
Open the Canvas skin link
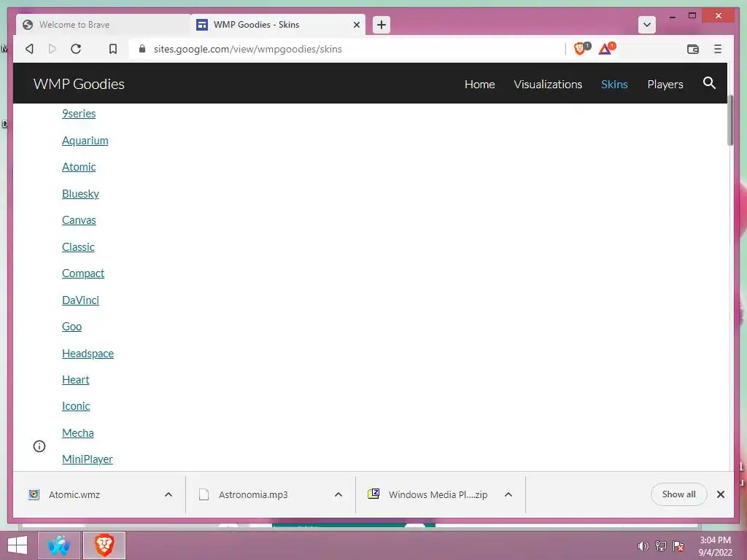(79, 220)
